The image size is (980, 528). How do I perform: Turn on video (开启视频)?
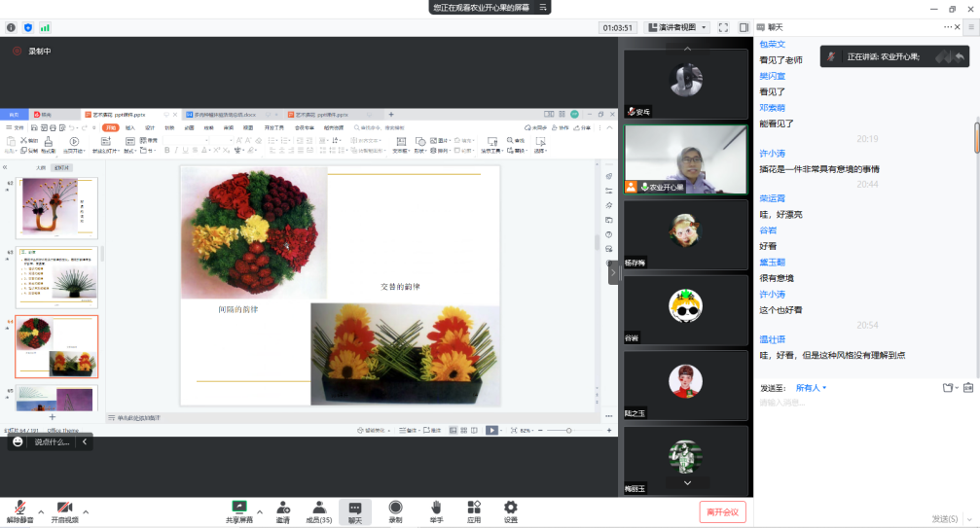(x=65, y=511)
